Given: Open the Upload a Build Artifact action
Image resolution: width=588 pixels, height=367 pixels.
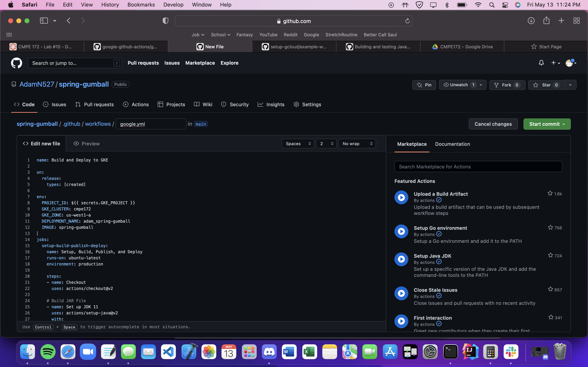Looking at the screenshot, I should pos(441,194).
